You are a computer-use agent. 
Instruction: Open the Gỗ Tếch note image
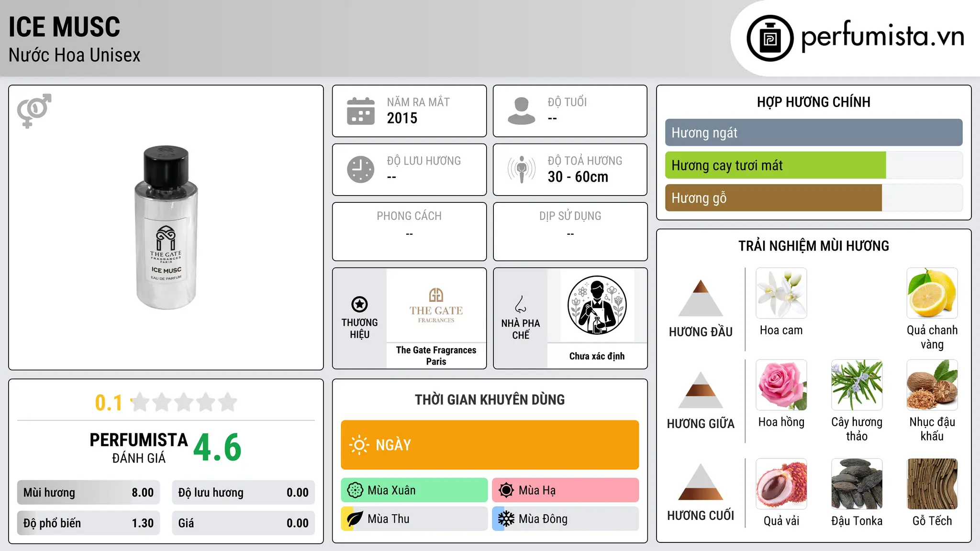pos(932,484)
